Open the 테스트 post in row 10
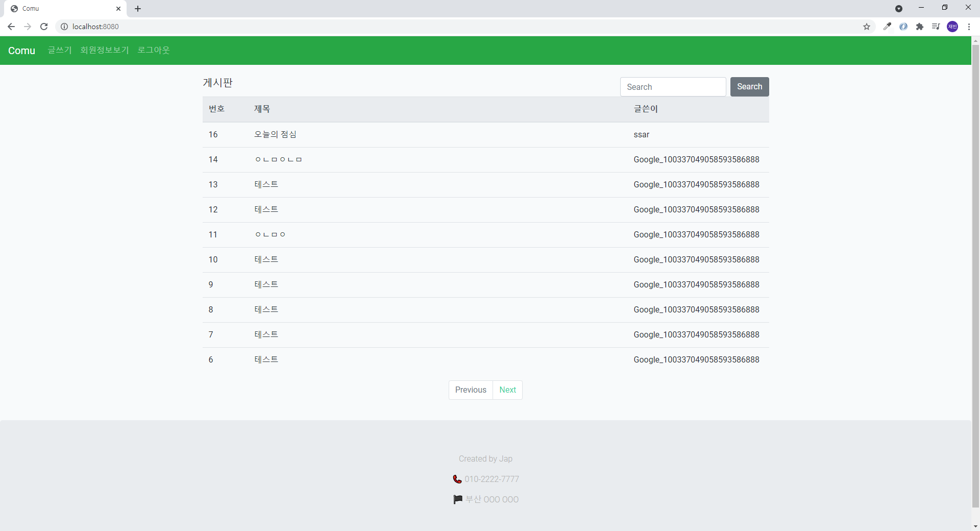Screen dimensions: 980x531 pos(266,259)
